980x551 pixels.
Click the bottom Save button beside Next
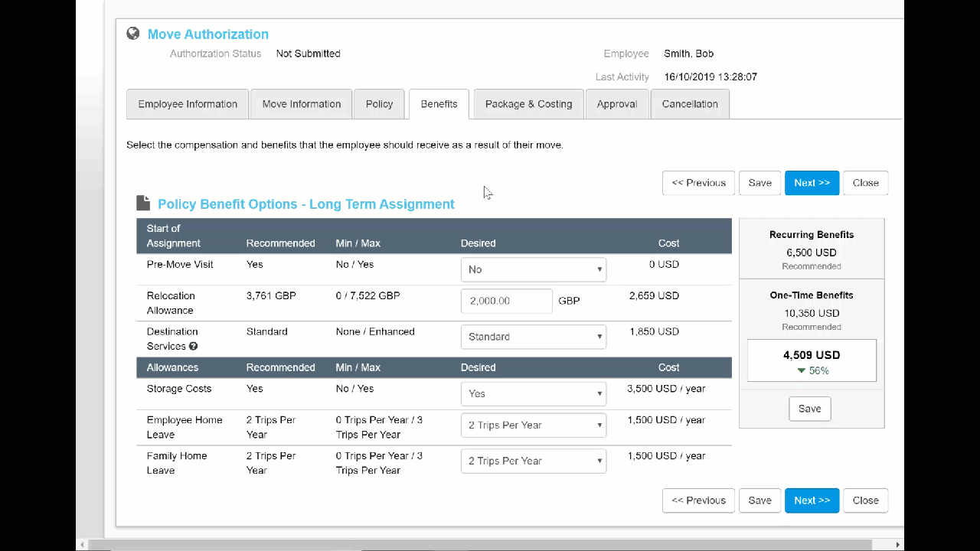(x=760, y=500)
